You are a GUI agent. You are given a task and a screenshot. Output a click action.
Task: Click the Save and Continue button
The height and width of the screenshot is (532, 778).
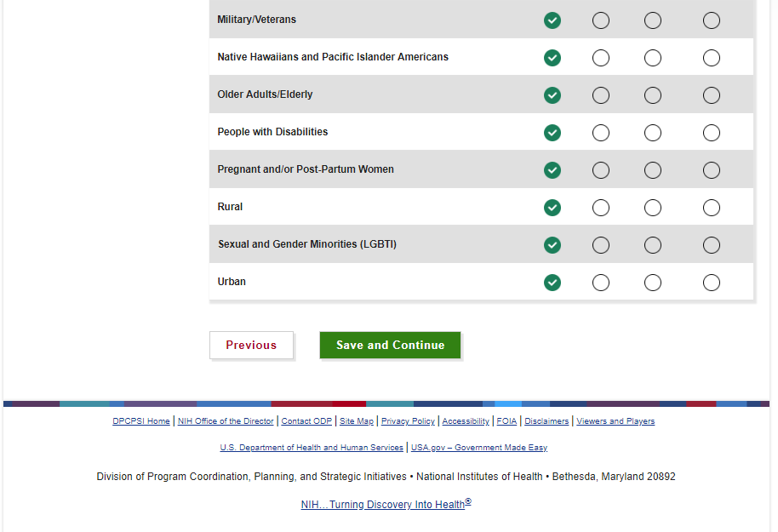click(x=390, y=345)
